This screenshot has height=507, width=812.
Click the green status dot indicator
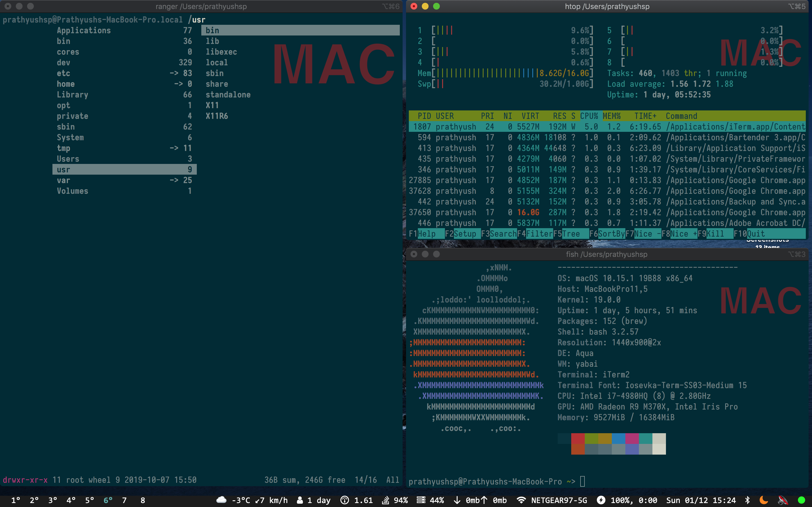(801, 500)
